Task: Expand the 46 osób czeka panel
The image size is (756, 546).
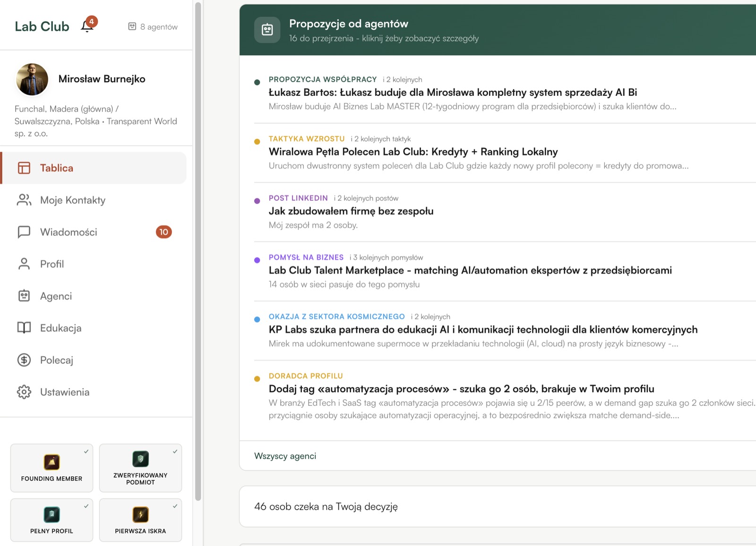Action: tap(326, 507)
